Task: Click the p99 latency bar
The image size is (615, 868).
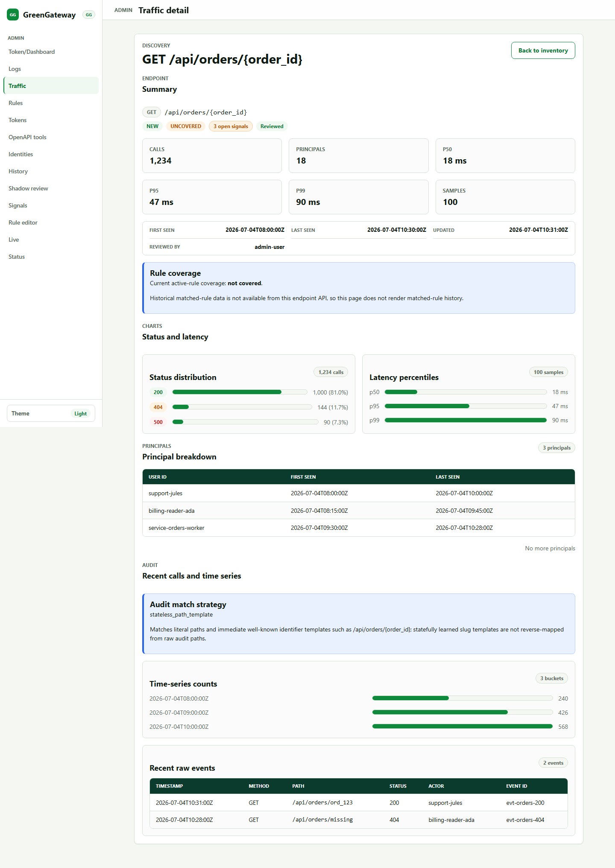Action: click(x=466, y=420)
